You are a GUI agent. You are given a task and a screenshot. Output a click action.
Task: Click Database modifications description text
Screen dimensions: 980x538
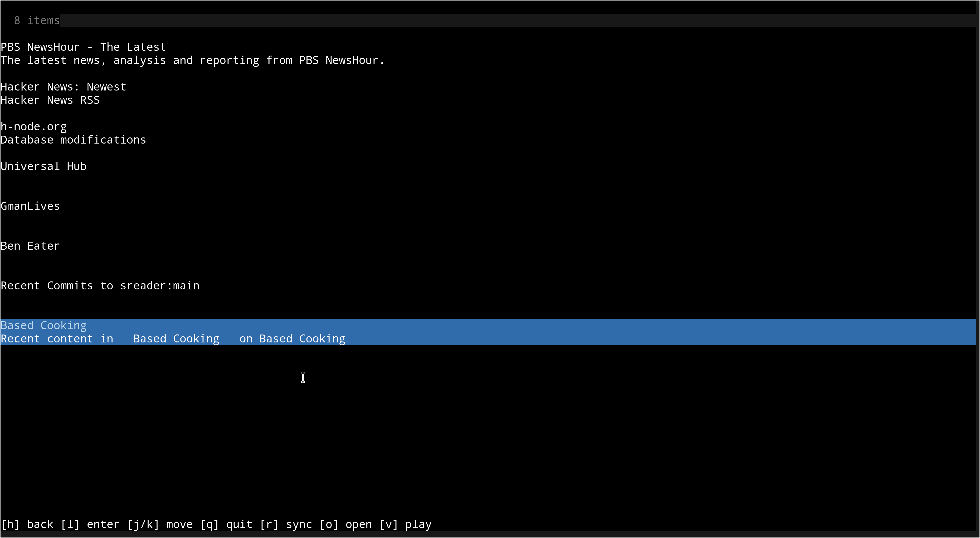pyautogui.click(x=73, y=140)
